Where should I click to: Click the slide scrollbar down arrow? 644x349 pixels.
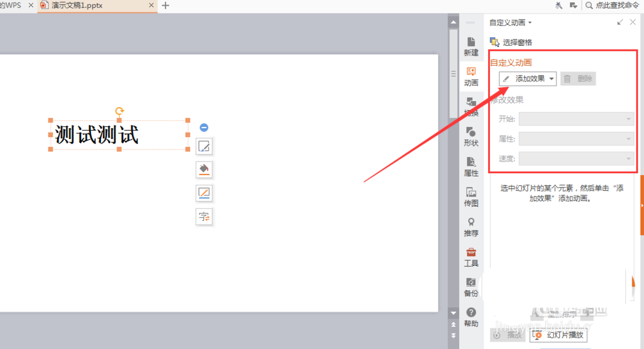point(453,313)
